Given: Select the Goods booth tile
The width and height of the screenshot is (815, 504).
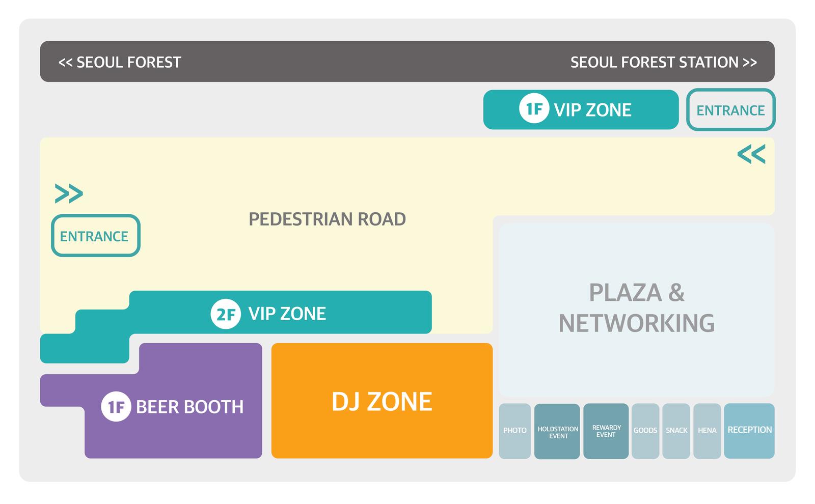Looking at the screenshot, I should 645,431.
